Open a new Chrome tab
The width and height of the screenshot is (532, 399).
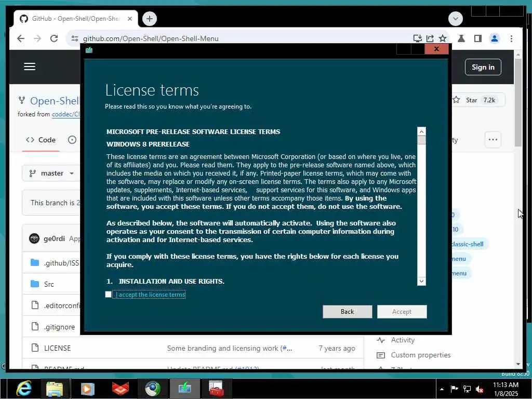150,19
